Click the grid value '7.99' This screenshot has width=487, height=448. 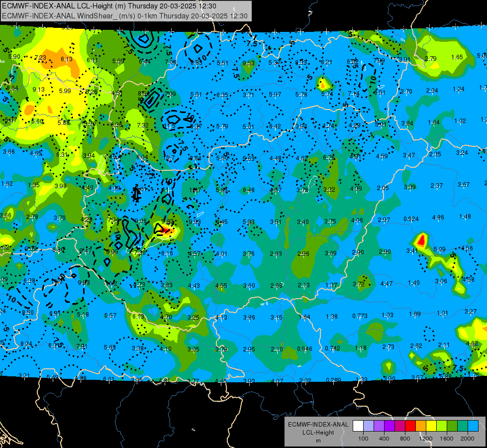[379, 61]
